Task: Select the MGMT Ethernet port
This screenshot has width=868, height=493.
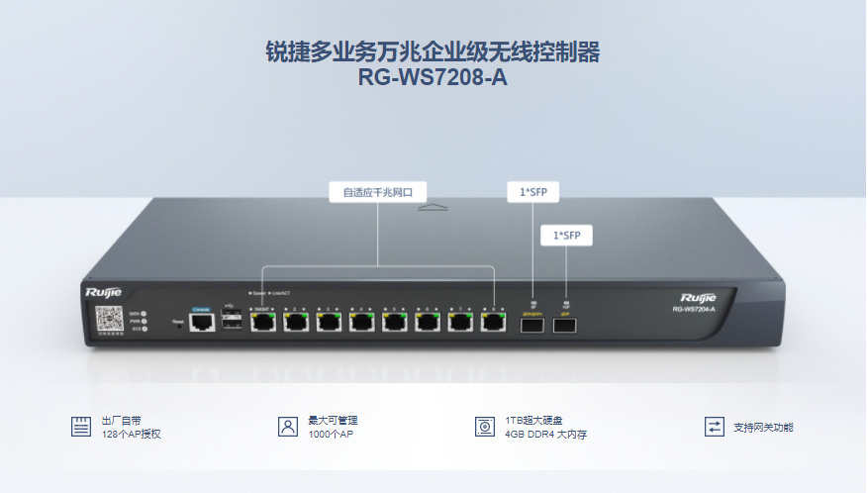Action: coord(263,322)
